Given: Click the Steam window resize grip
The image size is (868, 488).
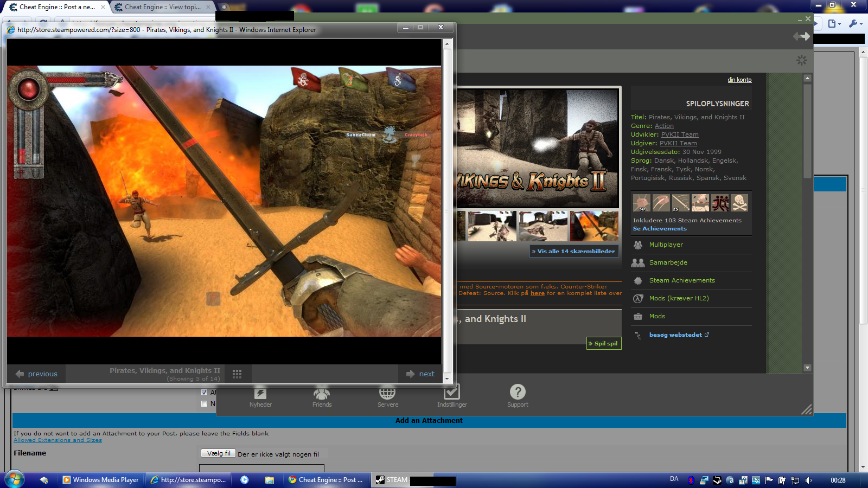Looking at the screenshot, I should click(x=807, y=410).
